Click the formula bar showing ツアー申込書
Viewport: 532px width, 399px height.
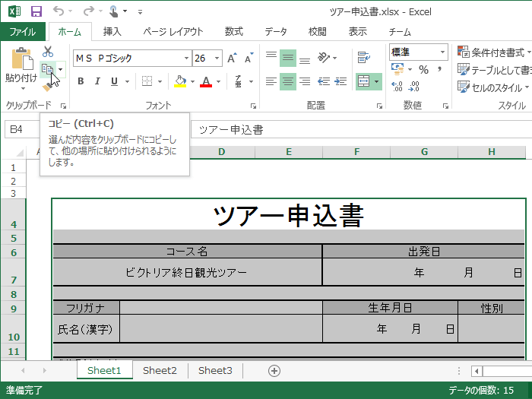(361, 130)
